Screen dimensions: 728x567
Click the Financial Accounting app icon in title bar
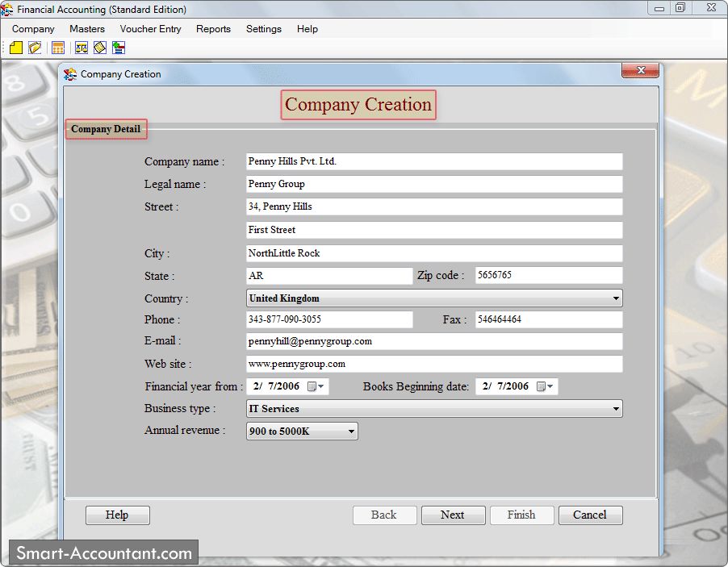coord(7,9)
